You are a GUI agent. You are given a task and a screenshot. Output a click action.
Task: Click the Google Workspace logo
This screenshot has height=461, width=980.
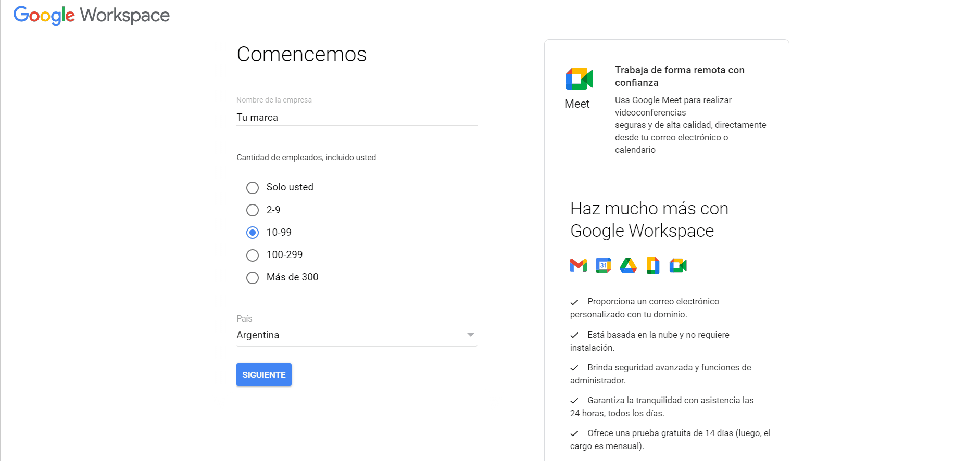pos(92,15)
